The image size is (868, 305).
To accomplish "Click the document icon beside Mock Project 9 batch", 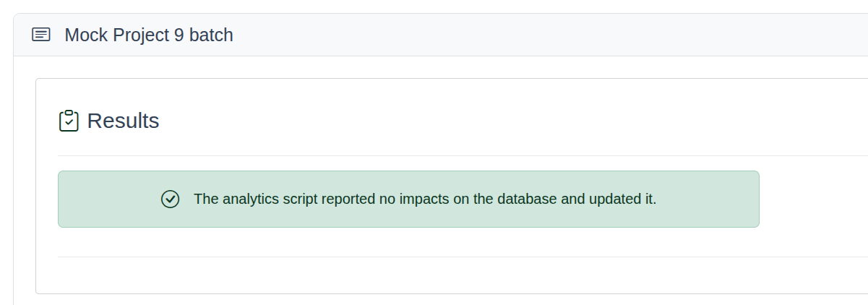I will click(x=41, y=35).
